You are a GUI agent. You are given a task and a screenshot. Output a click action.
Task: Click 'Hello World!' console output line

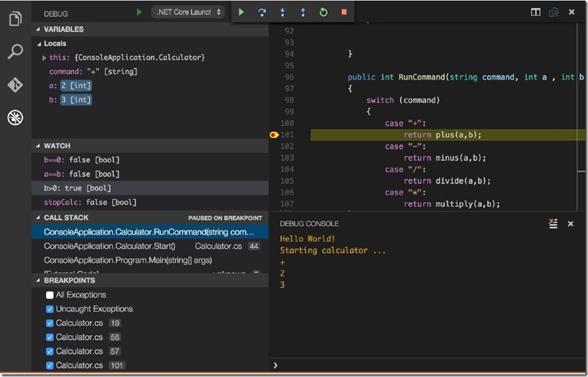(307, 239)
